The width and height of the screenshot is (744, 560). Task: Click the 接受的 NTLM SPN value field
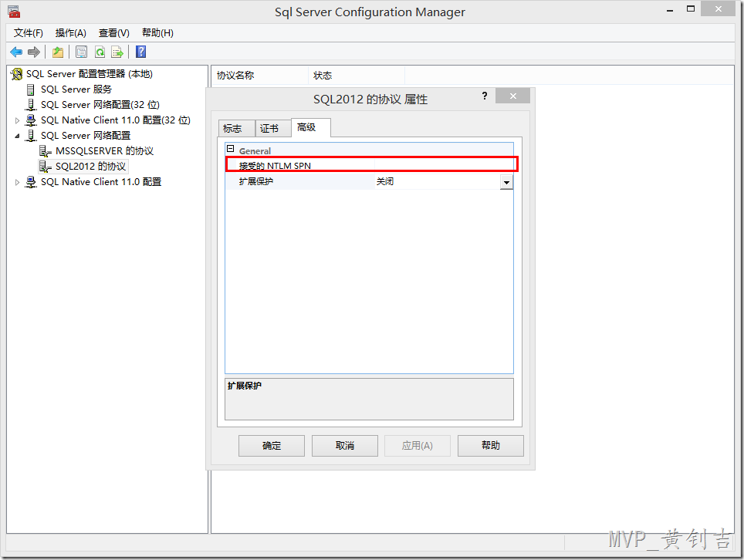tap(444, 165)
